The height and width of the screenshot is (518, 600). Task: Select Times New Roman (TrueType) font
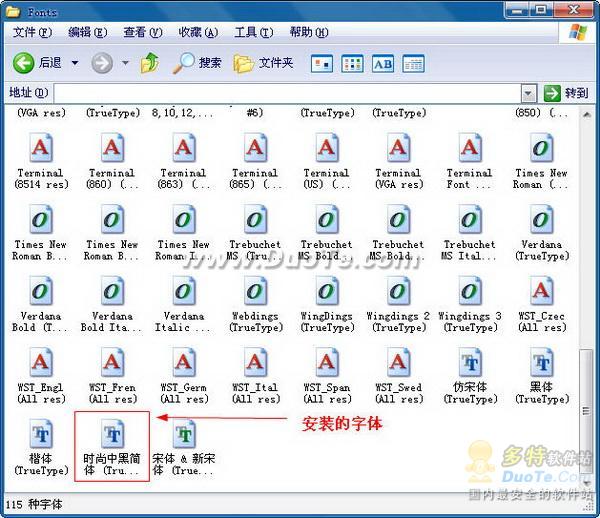(541, 161)
